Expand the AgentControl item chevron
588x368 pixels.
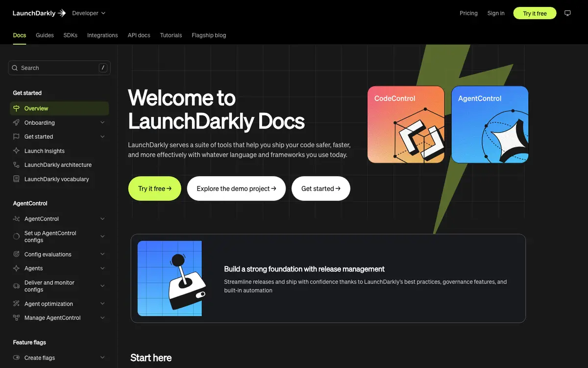click(102, 219)
